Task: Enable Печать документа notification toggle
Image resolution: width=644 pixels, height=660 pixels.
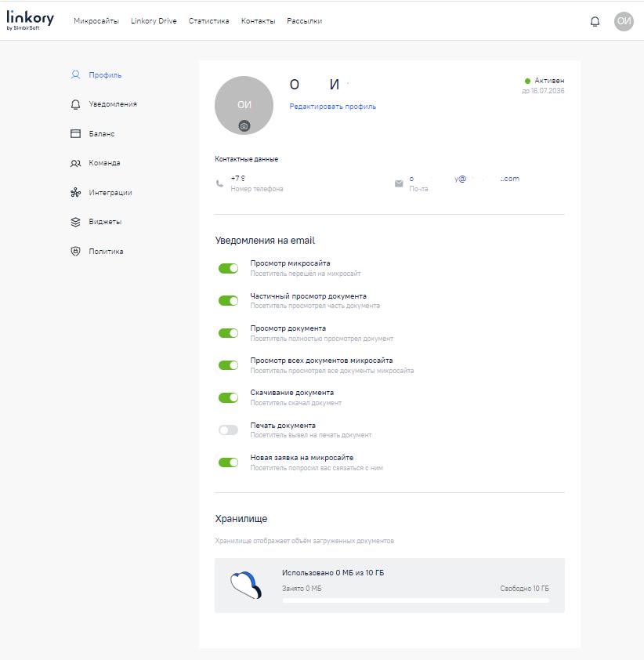Action: click(x=228, y=430)
